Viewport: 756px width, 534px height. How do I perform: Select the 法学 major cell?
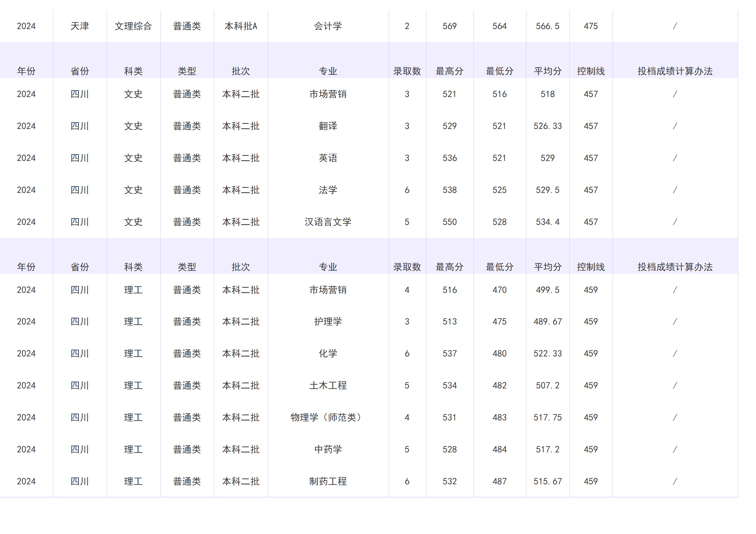coord(328,190)
